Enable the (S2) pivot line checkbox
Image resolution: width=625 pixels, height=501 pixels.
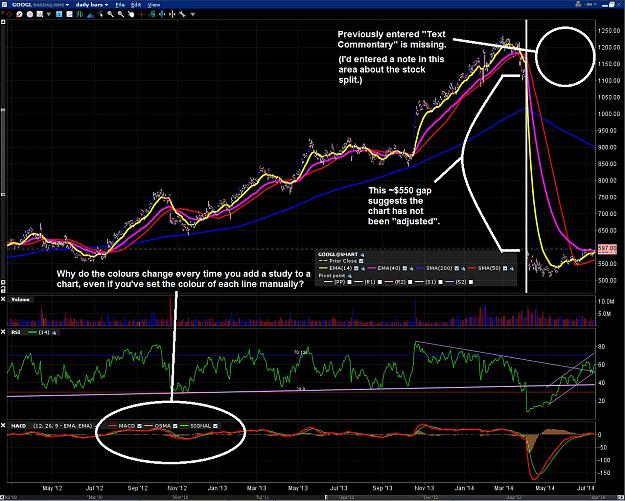471,282
